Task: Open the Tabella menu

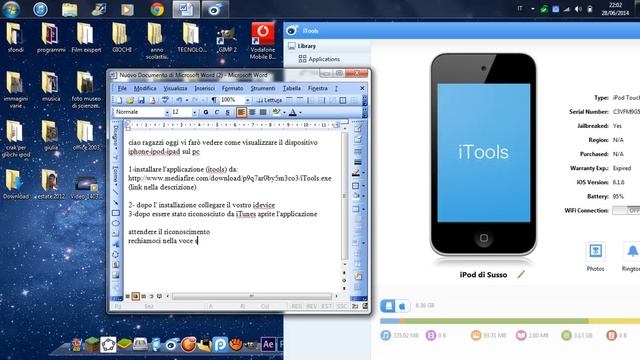Action: pyautogui.click(x=291, y=88)
